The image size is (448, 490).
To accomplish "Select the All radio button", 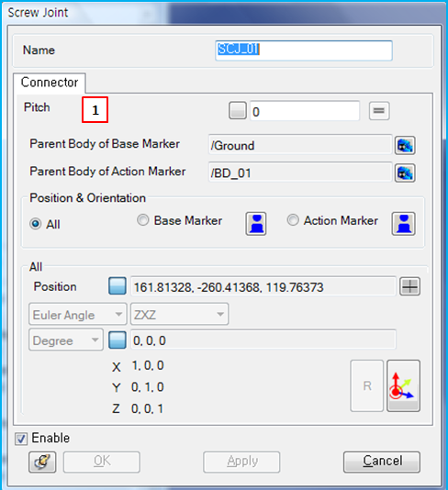I will point(35,224).
